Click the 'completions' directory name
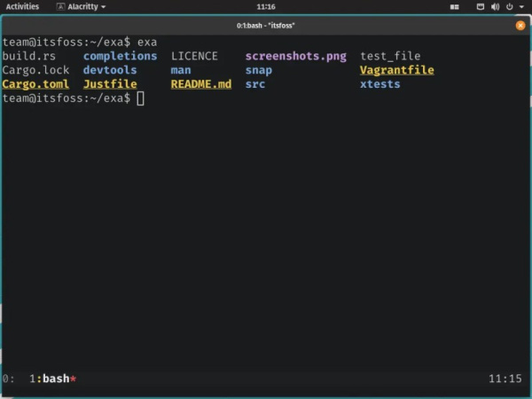This screenshot has height=399, width=532. coord(120,56)
